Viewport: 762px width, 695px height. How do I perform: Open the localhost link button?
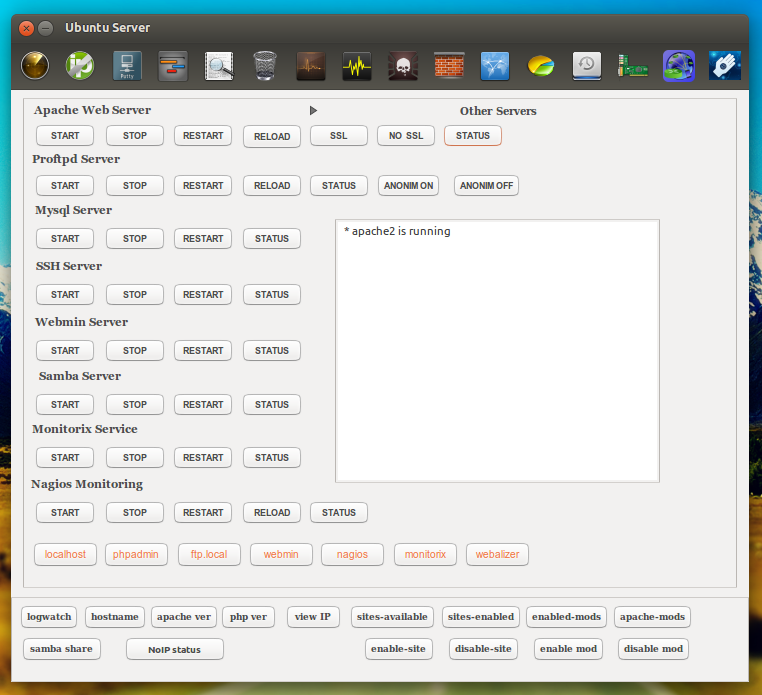coord(65,555)
